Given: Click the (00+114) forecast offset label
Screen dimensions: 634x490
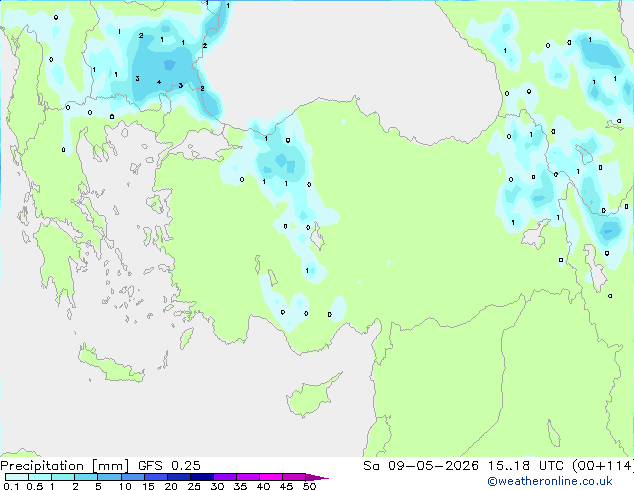Looking at the screenshot, I should [x=603, y=466].
